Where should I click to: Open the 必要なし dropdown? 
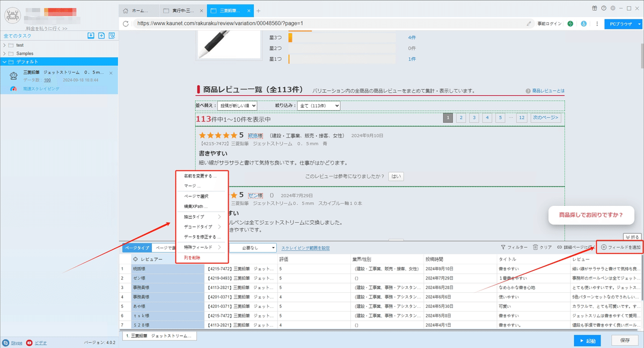click(252, 248)
